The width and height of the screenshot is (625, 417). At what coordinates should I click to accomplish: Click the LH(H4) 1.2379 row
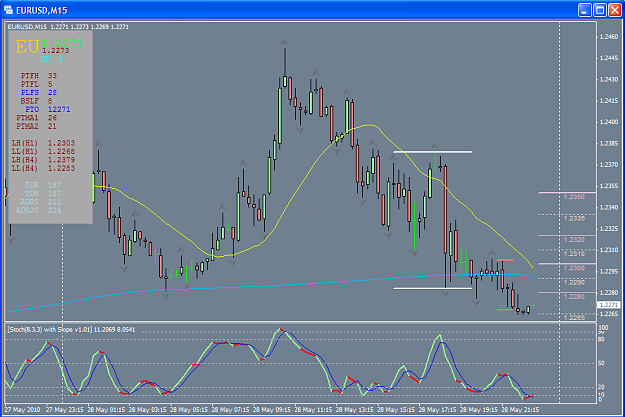[43, 159]
